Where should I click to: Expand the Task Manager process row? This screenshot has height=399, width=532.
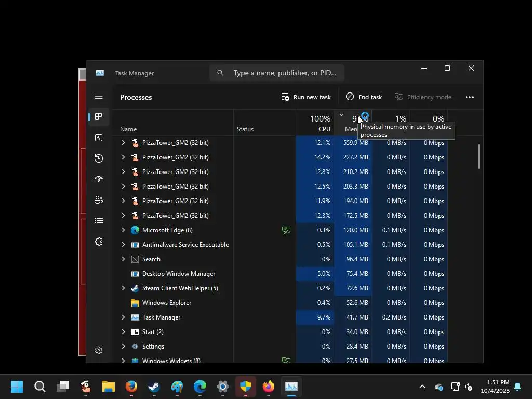pyautogui.click(x=123, y=317)
